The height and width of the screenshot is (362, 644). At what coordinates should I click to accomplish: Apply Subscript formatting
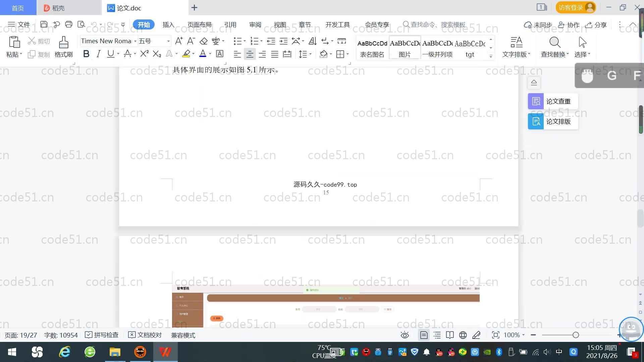tap(157, 54)
